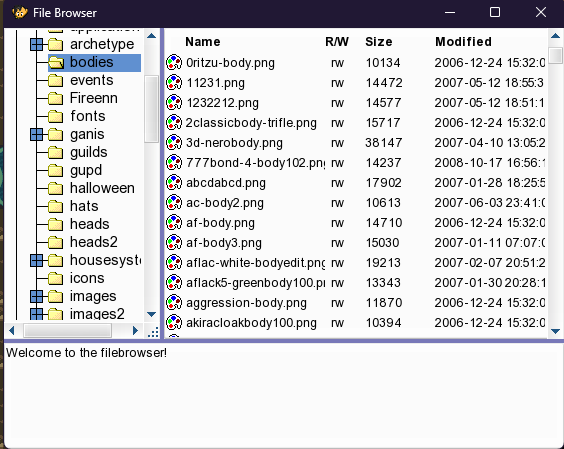
Task: Click the image icon beside abcdabcd.png
Action: point(174,183)
